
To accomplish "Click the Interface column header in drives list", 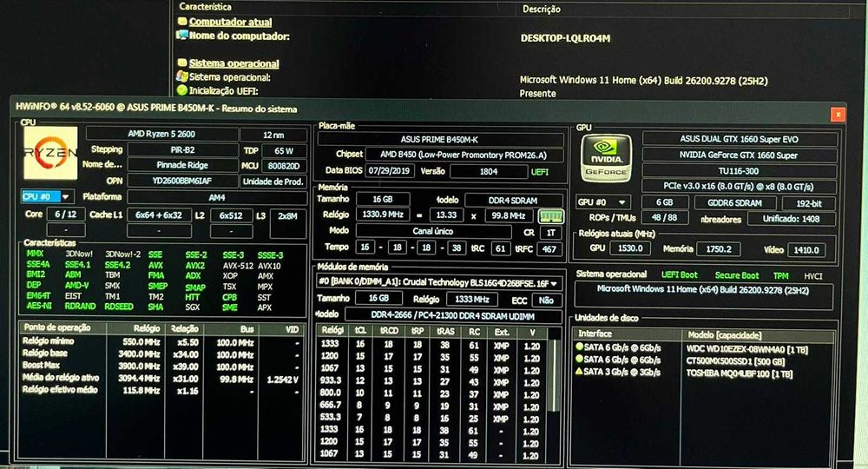I will pos(628,334).
